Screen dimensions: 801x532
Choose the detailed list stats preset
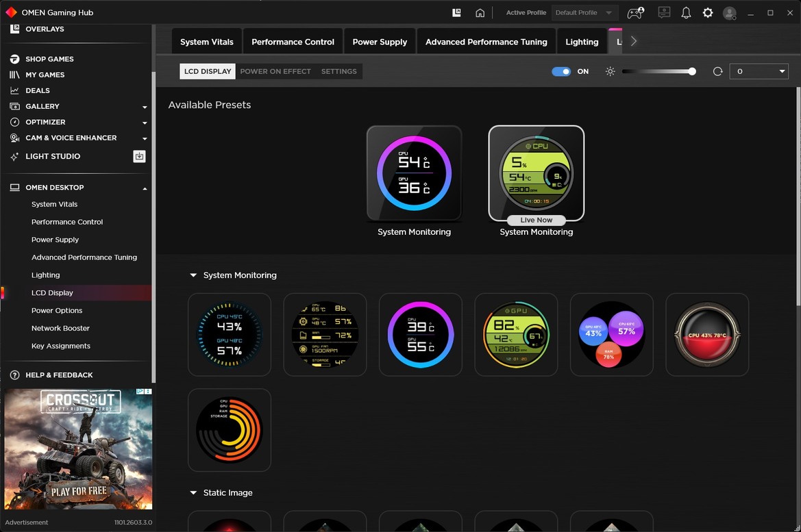pos(325,334)
